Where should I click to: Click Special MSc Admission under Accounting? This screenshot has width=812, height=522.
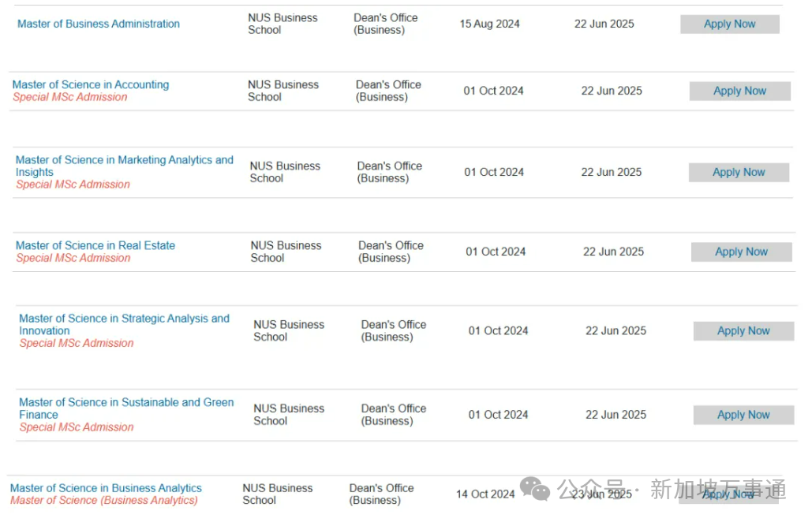tap(70, 97)
